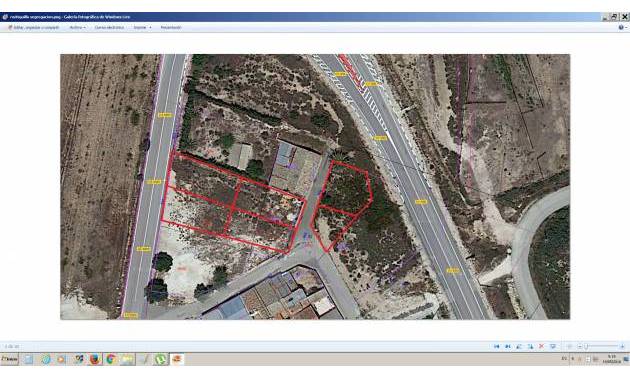630x378 pixels.
Task: Minimize the Photo Gallery window
Action: click(605, 17)
